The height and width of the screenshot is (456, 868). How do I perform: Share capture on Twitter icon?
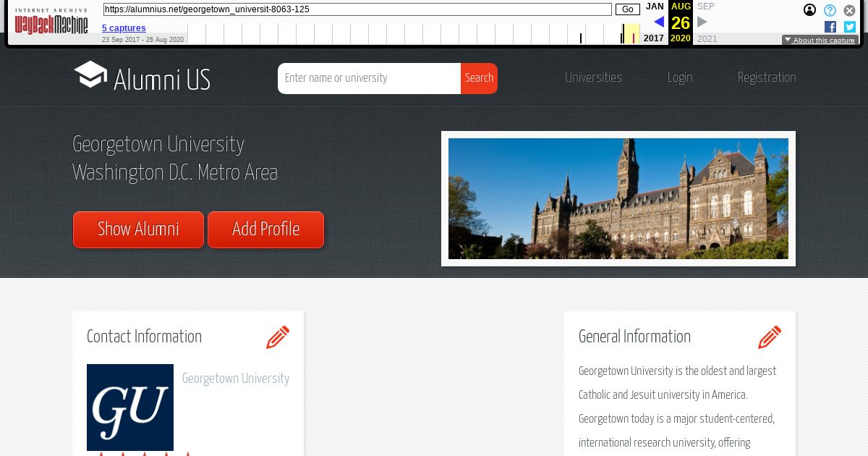pyautogui.click(x=850, y=27)
